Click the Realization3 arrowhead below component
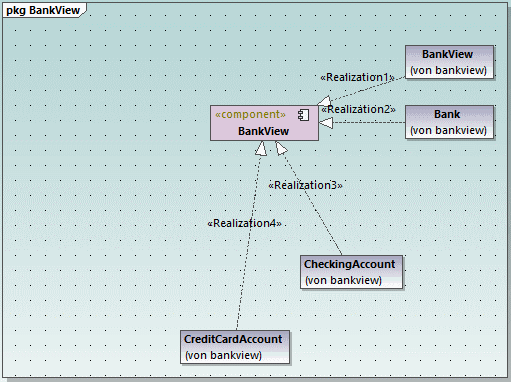The width and height of the screenshot is (511, 382). tap(280, 148)
